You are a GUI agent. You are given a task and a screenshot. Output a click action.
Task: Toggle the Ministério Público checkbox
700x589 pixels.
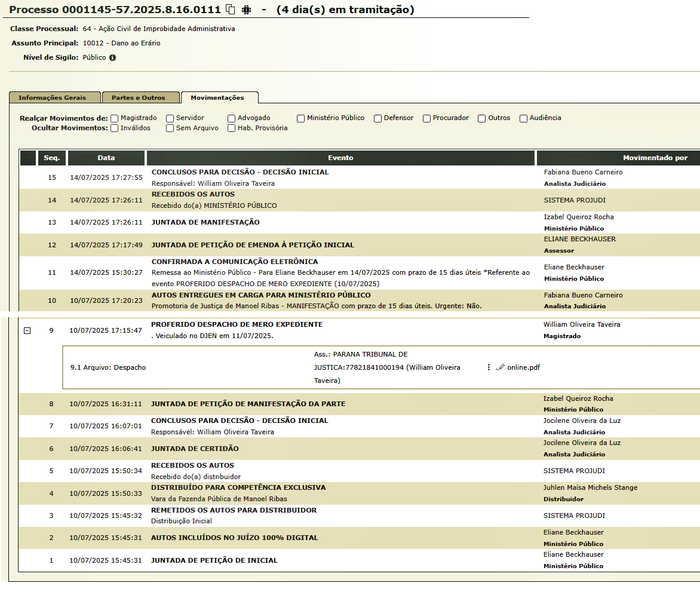(301, 118)
